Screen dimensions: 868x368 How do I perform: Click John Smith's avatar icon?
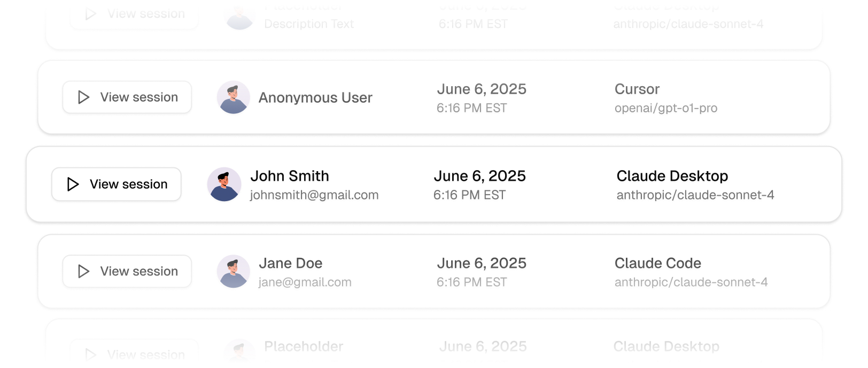(x=224, y=184)
